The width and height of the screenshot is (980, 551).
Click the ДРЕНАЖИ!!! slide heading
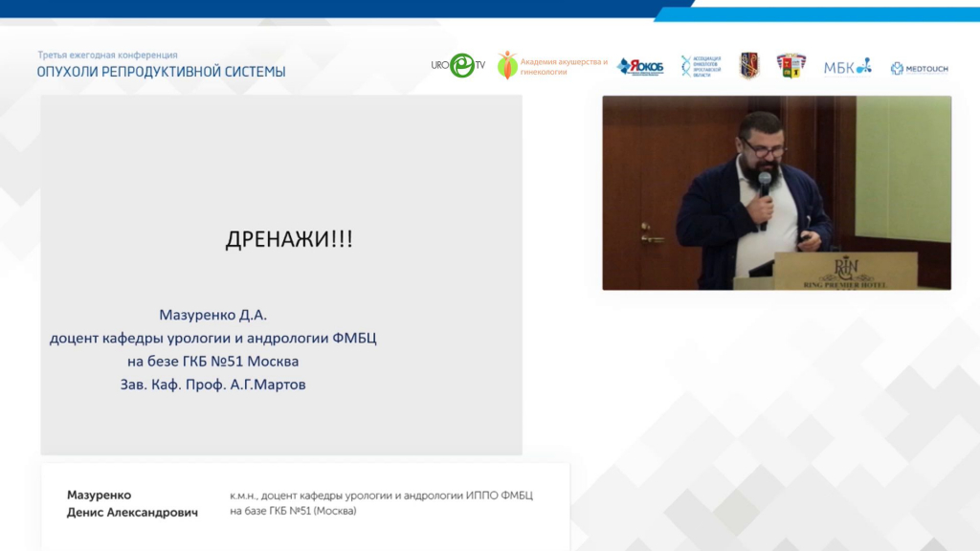(x=288, y=240)
